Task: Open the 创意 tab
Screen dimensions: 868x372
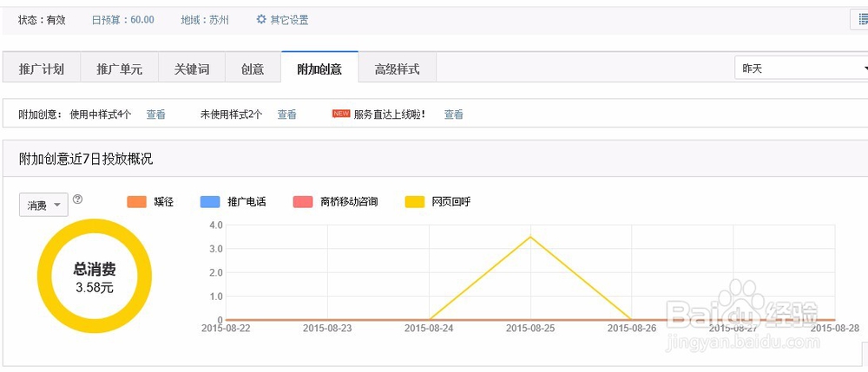Action: (x=253, y=69)
